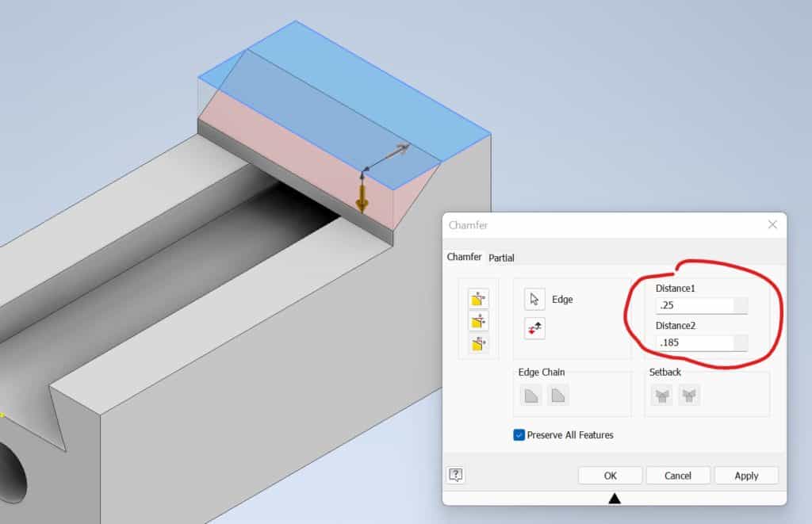Click the gold distance arrow manipulator
812x524 pixels.
(362, 199)
